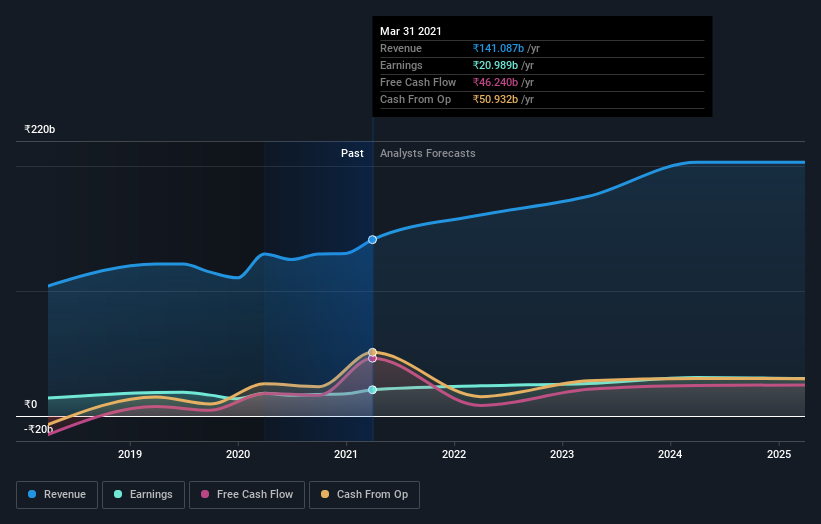Click the Revenue row label in tooltip
The height and width of the screenshot is (524, 821).
tap(401, 48)
